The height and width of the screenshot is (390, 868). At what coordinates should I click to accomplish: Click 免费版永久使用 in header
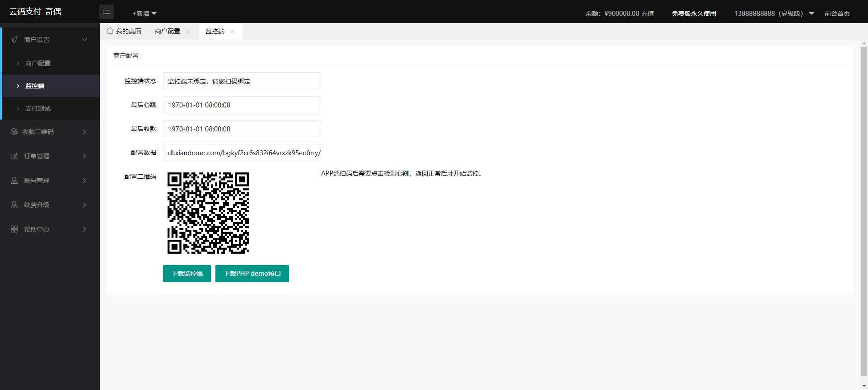pos(694,14)
